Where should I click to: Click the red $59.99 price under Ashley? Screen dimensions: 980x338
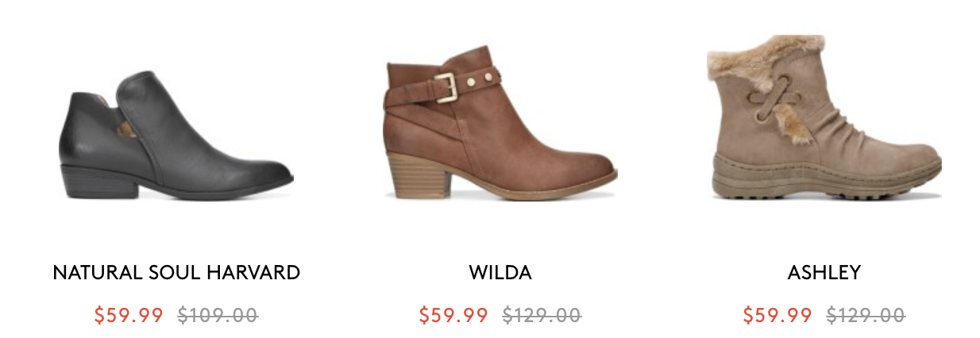pos(777,315)
